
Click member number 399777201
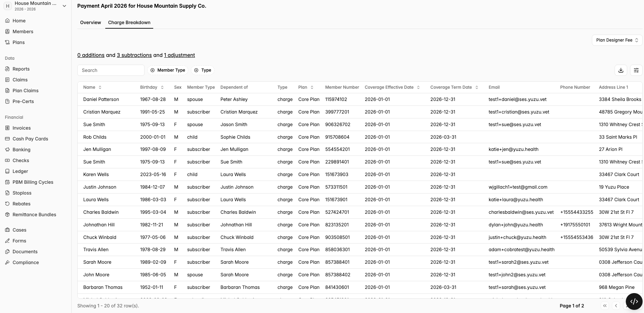pyautogui.click(x=338, y=112)
